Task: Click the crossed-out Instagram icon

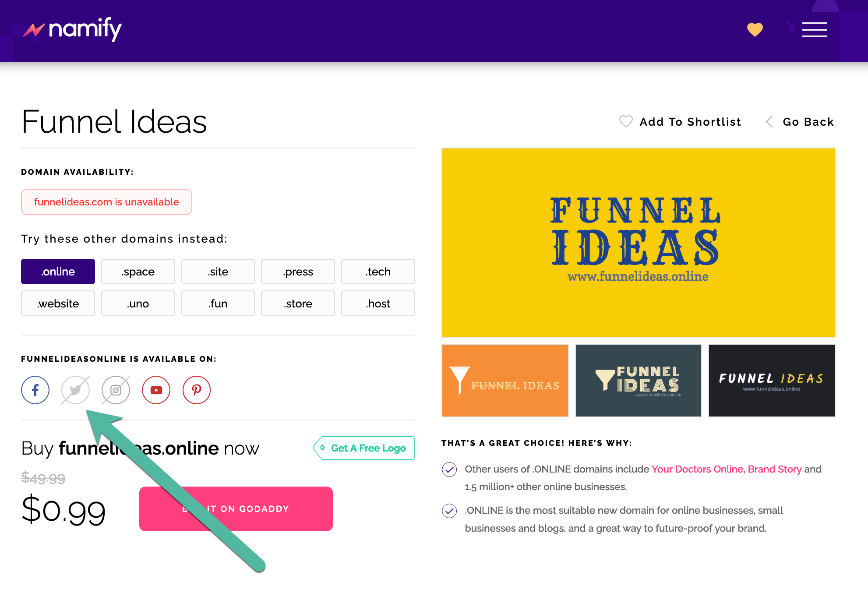Action: 116,390
